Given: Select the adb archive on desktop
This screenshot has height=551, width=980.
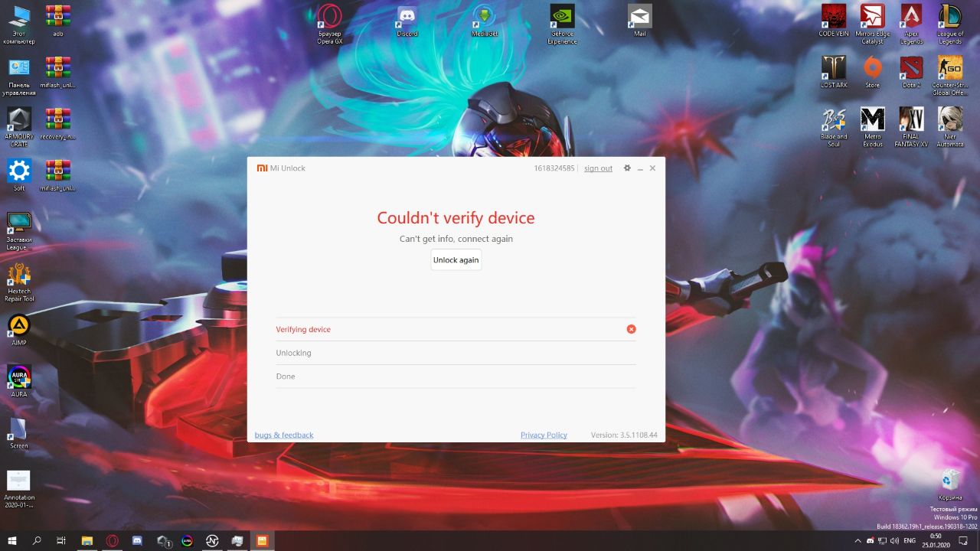Looking at the screenshot, I should (x=58, y=21).
